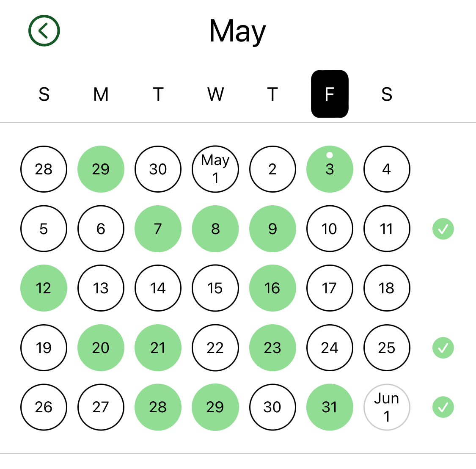This screenshot has height=469, width=476.
Task: Click the May month title
Action: pyautogui.click(x=237, y=31)
